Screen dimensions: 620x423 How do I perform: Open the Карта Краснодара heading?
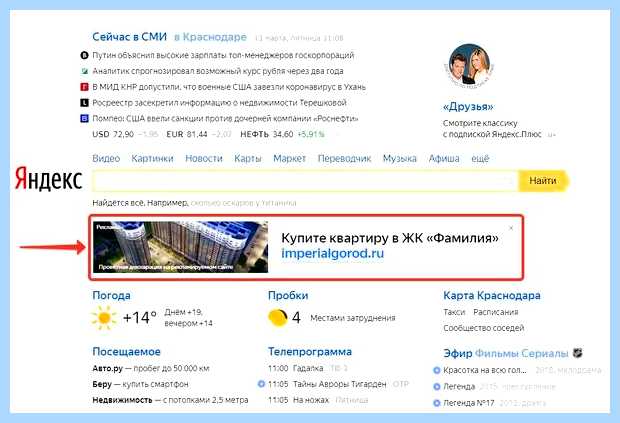492,296
